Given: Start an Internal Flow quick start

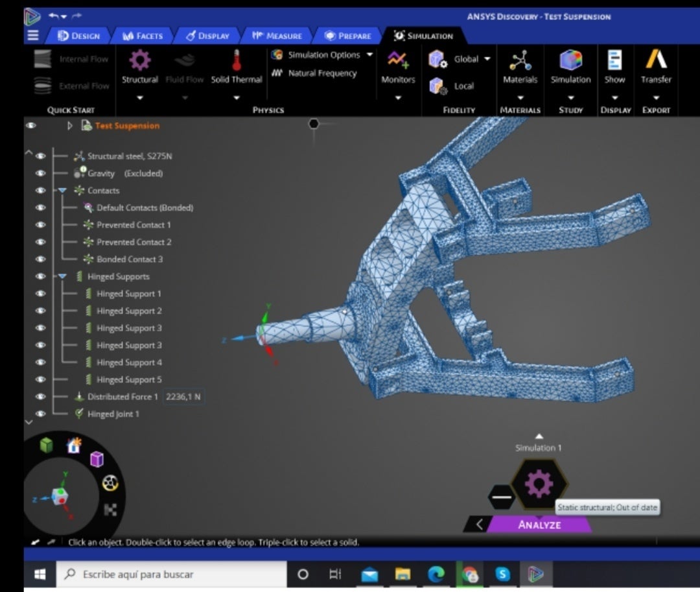Looking at the screenshot, I should [71, 59].
